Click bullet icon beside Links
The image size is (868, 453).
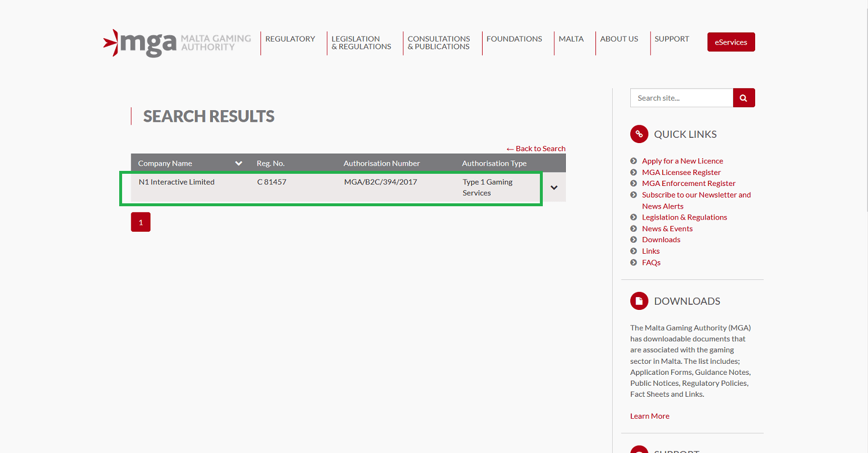(634, 251)
